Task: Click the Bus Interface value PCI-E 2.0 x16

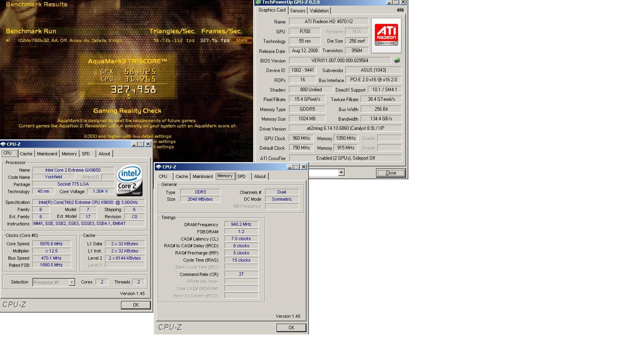Action: point(373,80)
